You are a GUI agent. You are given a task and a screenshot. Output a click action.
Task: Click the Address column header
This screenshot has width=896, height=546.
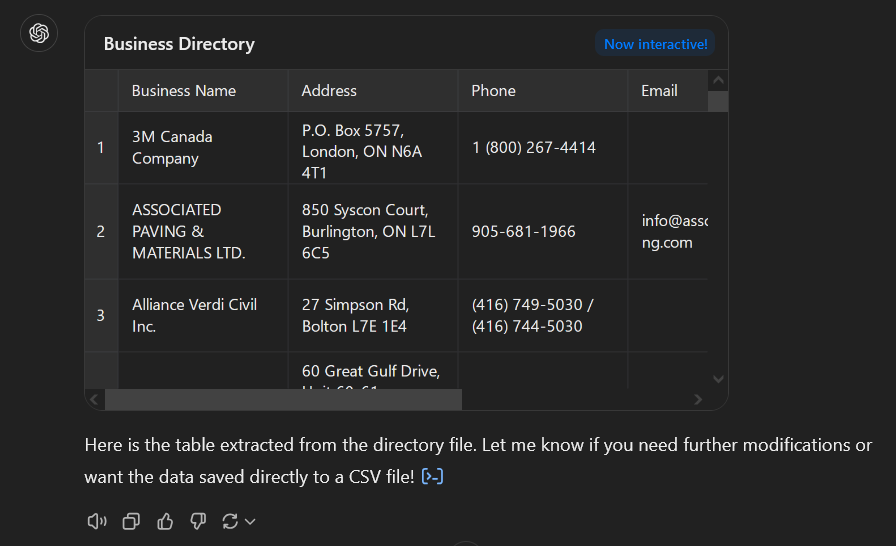point(373,91)
